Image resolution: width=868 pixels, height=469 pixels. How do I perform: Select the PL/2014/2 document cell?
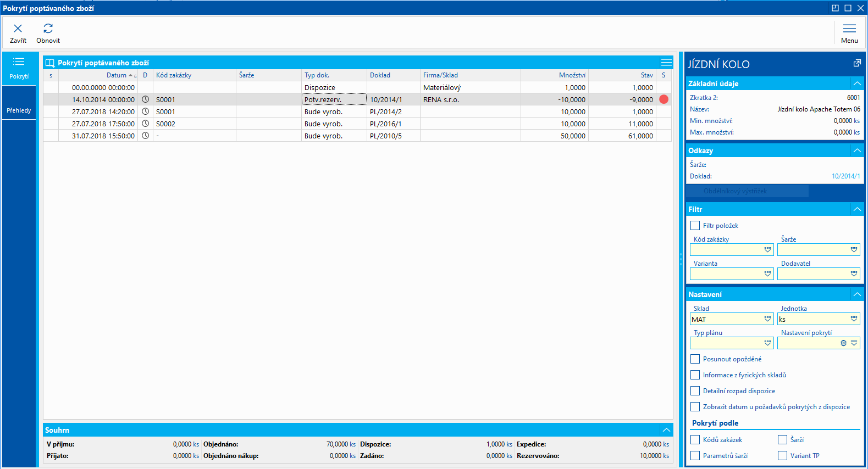tap(394, 111)
